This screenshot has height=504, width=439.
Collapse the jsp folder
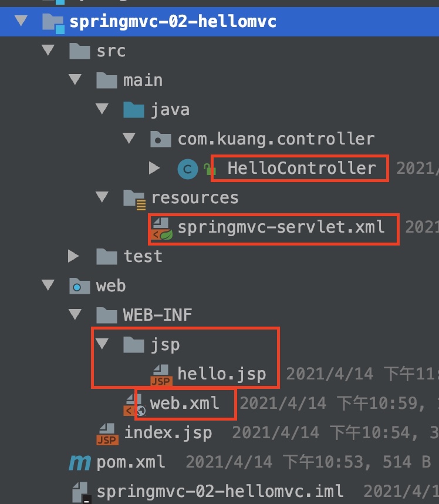(103, 344)
